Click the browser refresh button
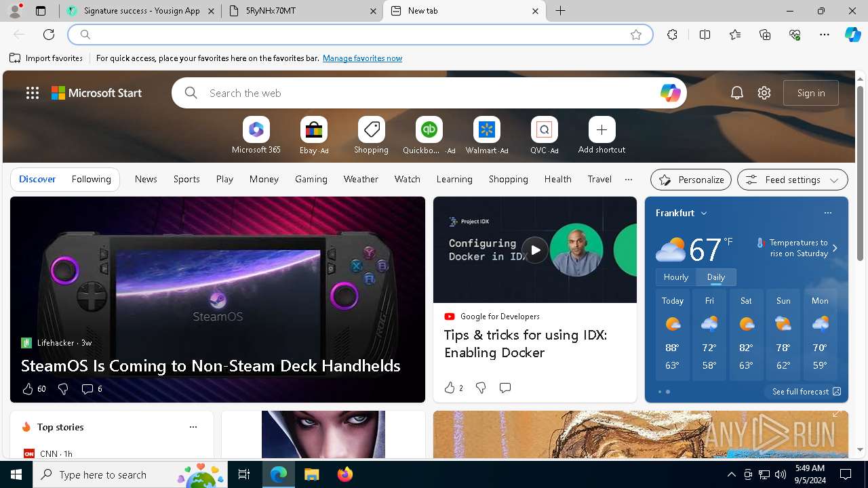The height and width of the screenshot is (488, 868). point(49,35)
